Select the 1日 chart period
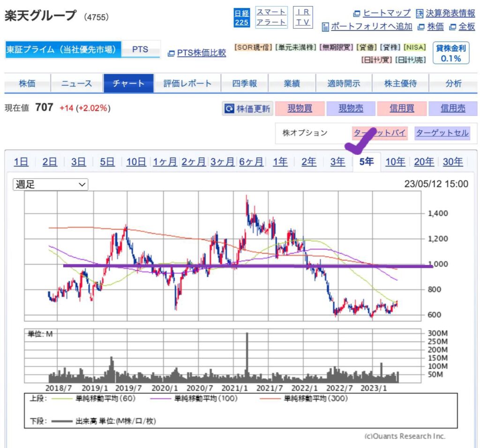This screenshot has height=448, width=480. (21, 162)
